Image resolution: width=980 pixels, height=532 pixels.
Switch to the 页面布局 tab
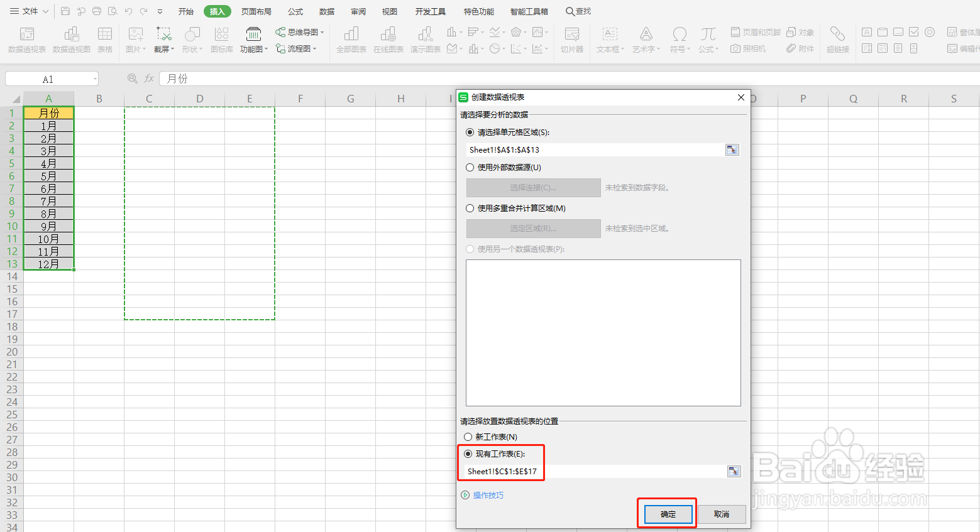click(256, 11)
